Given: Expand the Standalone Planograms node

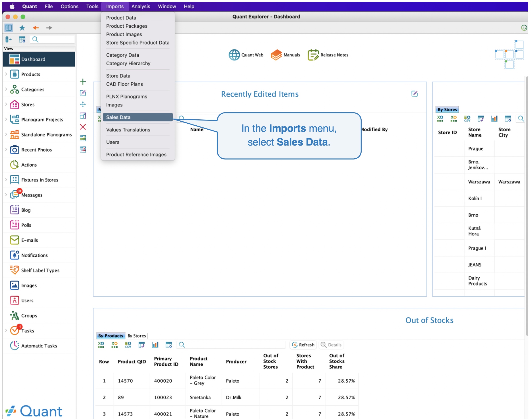Looking at the screenshot, I should tap(6, 134).
